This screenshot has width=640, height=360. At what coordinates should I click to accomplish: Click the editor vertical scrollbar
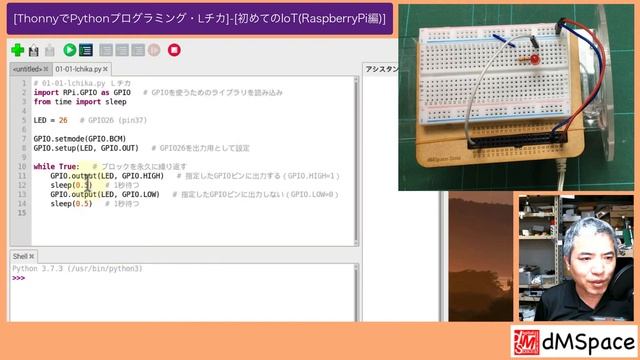pos(356,161)
